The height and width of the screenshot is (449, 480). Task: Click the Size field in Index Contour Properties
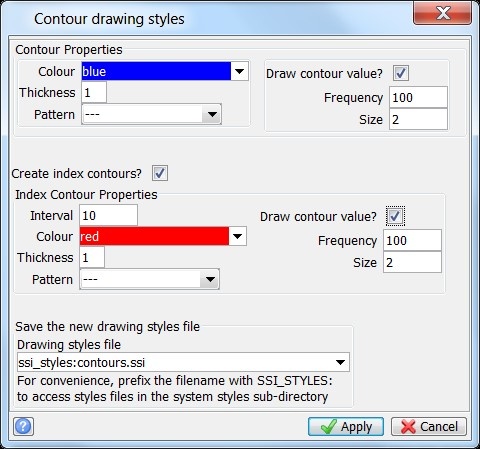[x=412, y=262]
